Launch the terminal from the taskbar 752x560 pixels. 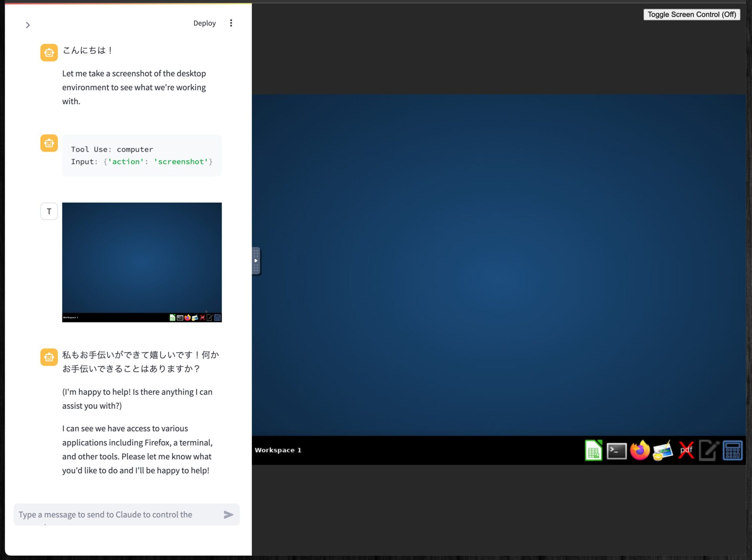[x=616, y=451]
